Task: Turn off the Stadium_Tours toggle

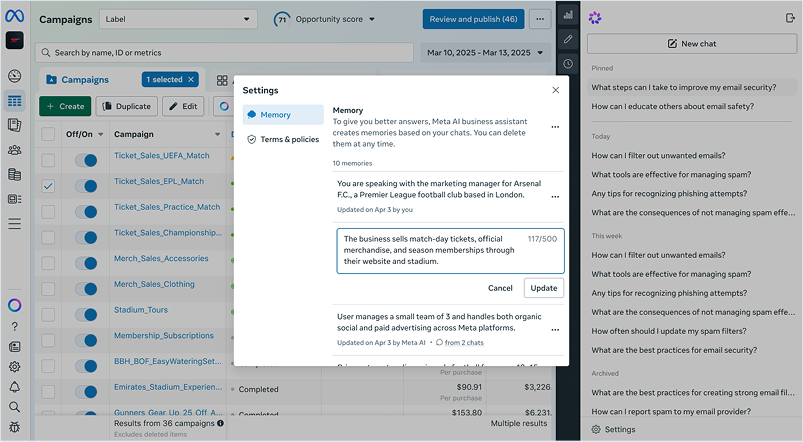Action: pyautogui.click(x=86, y=314)
